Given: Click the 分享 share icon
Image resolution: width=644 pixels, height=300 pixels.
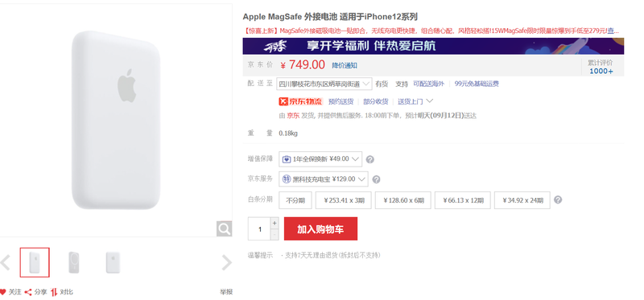Looking at the screenshot, I should click(x=28, y=292).
